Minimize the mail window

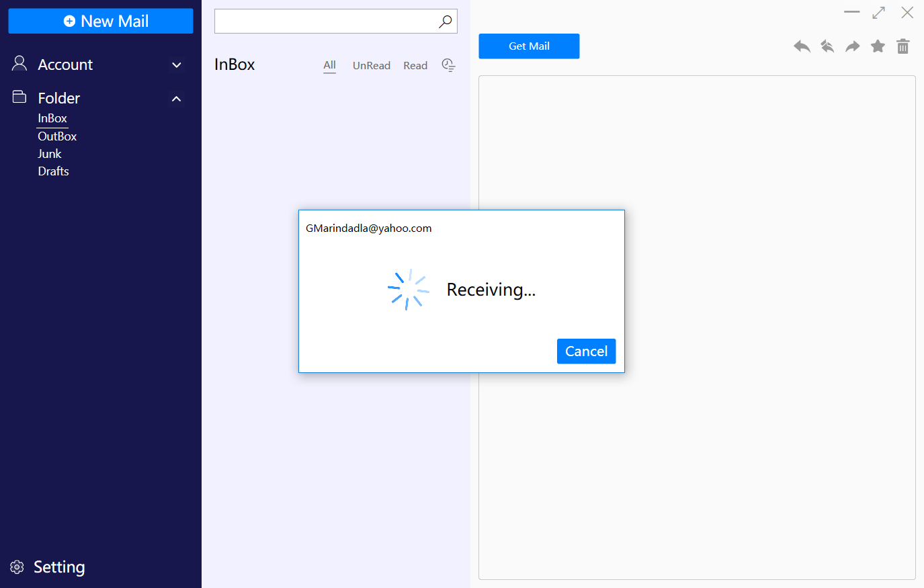pos(852,12)
